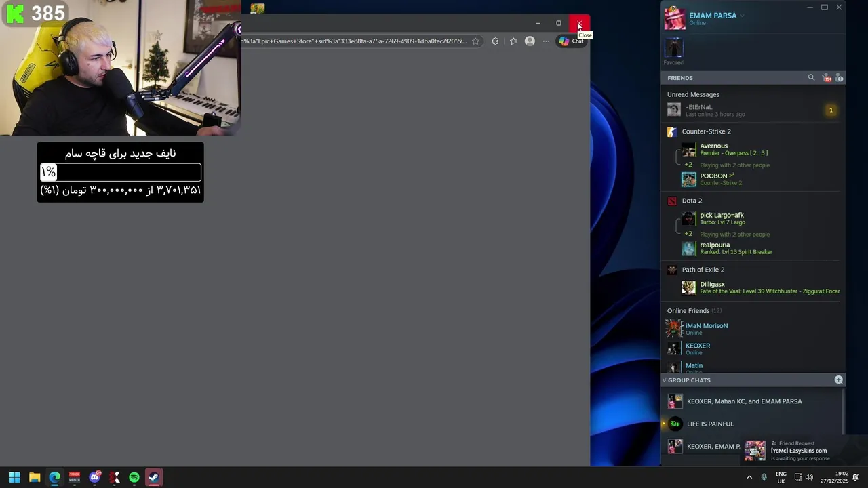This screenshot has width=868, height=488.
Task: Switch to Steam on the taskbar
Action: click(x=154, y=477)
